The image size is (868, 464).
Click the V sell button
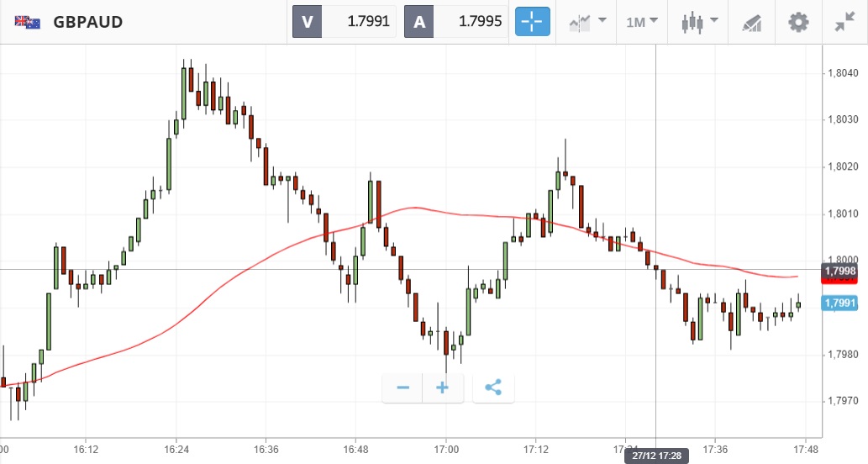click(x=308, y=22)
